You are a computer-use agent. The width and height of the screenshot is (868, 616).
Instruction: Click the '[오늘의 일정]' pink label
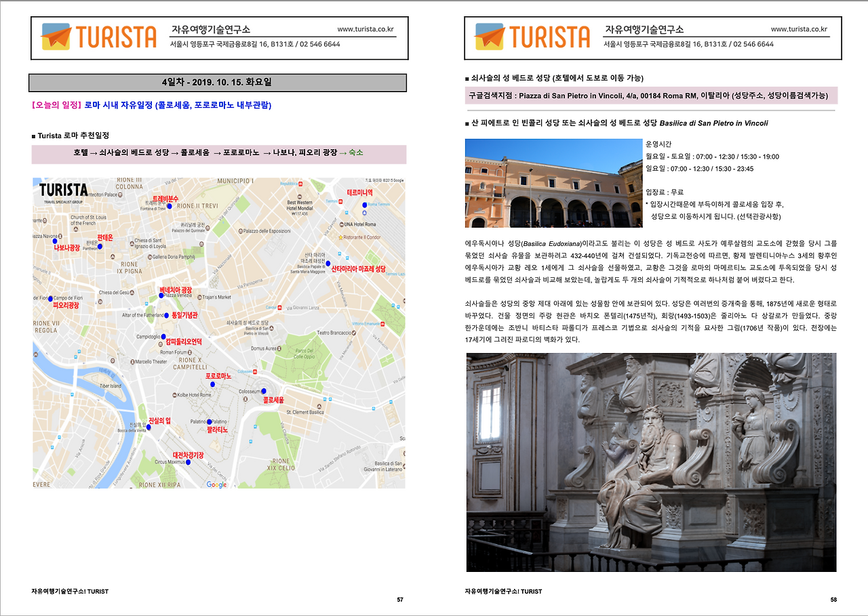(56, 105)
